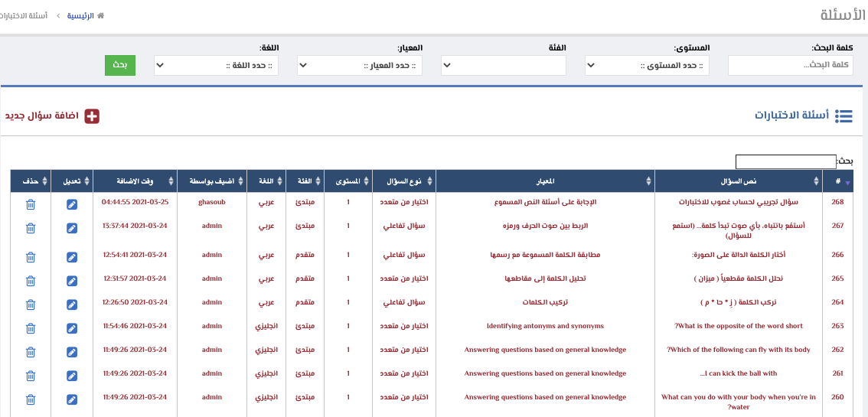Edit question row 260
Viewport: 868px width, 417px height.
pyautogui.click(x=72, y=400)
